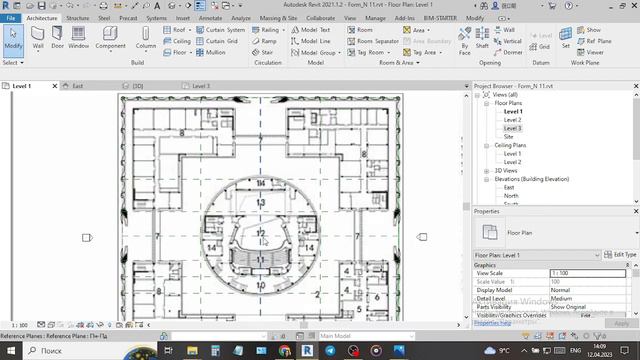Switch to the Annotate ribbon tab
The height and width of the screenshot is (360, 640).
click(210, 18)
